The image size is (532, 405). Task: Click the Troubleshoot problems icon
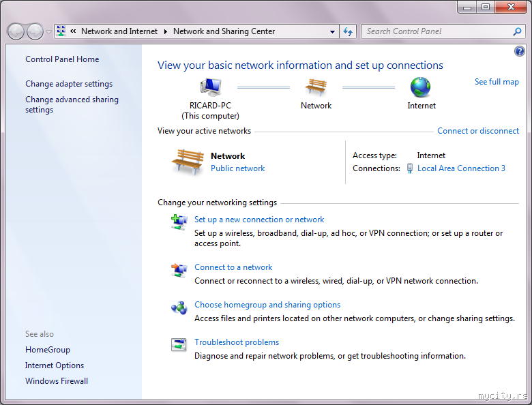click(x=179, y=345)
